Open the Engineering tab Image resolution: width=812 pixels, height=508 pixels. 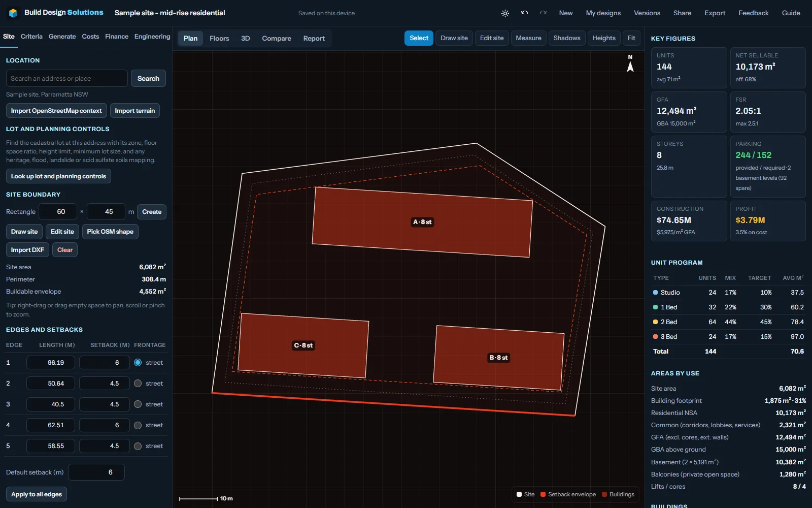(x=152, y=37)
